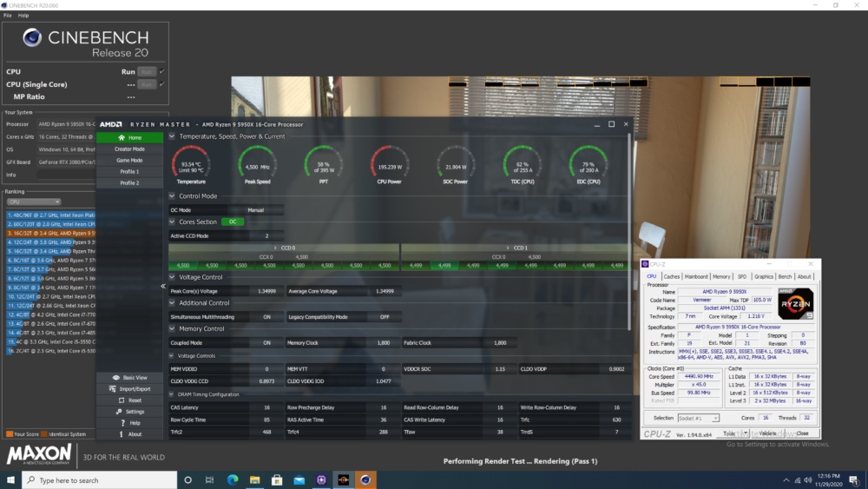This screenshot has width=868, height=489.
Task: Open the CPU-Z Tools dropdown arrow
Action: point(746,433)
